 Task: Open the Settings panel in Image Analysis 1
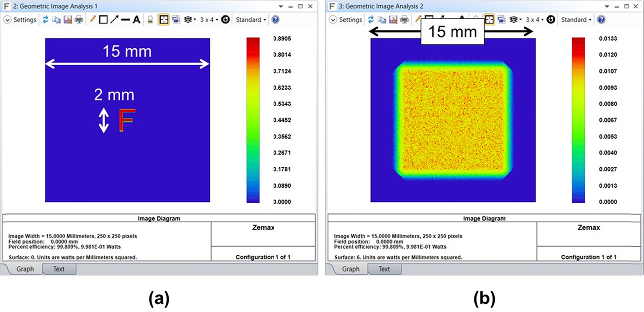point(20,20)
